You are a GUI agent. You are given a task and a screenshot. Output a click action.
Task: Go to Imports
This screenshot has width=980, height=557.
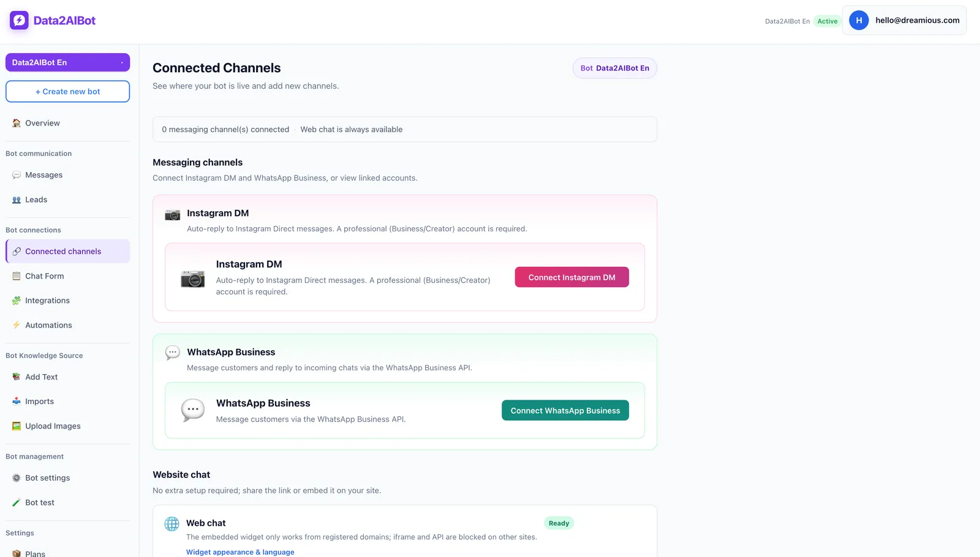[67, 402]
